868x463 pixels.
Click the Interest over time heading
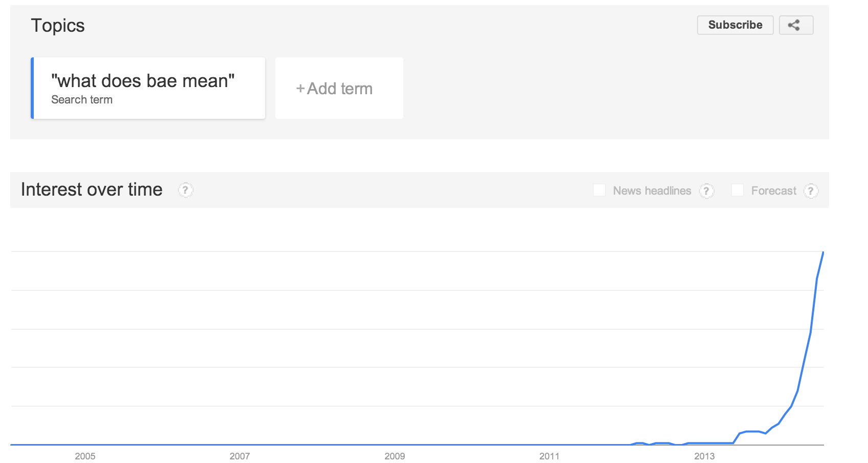point(92,190)
